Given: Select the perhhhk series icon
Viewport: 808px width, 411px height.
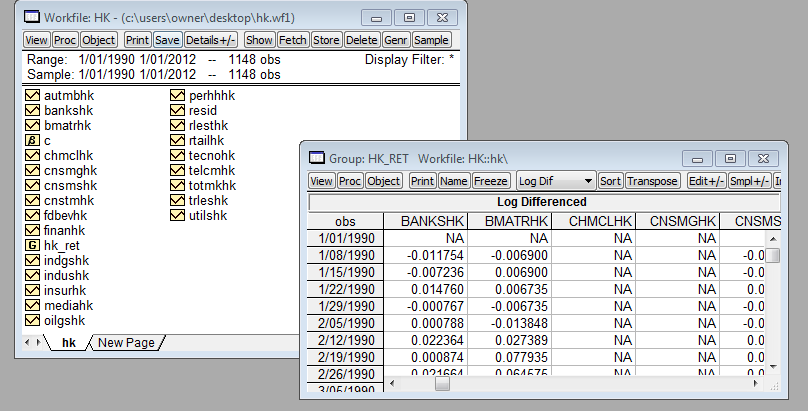Looking at the screenshot, I should [177, 95].
